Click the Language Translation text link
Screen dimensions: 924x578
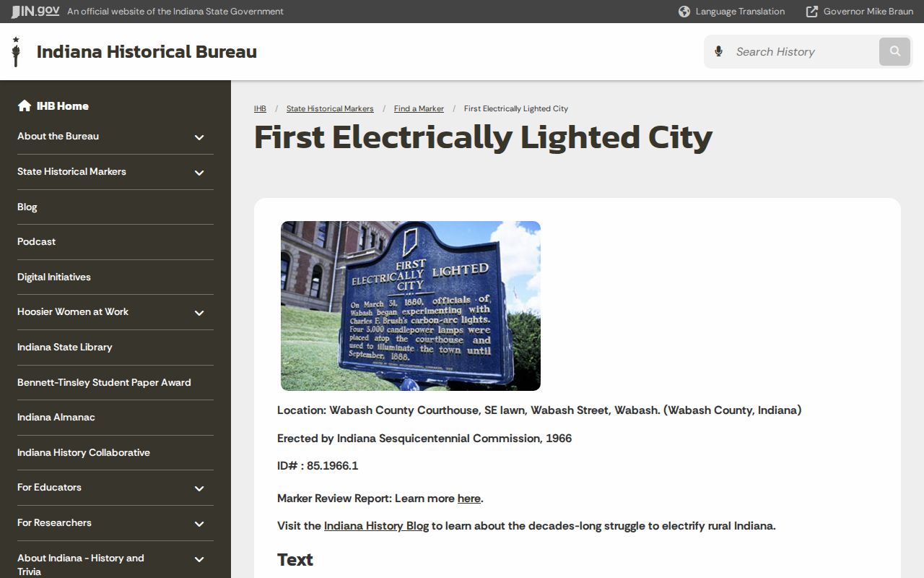click(740, 12)
